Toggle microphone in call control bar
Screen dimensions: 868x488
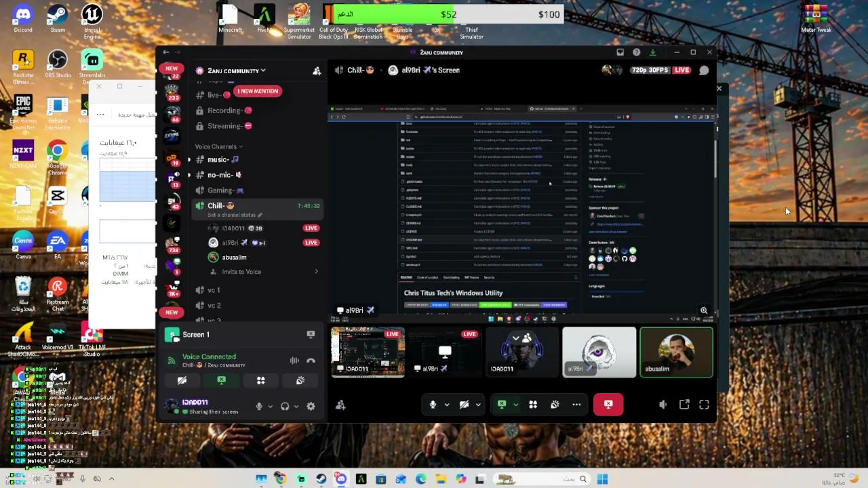pos(433,405)
